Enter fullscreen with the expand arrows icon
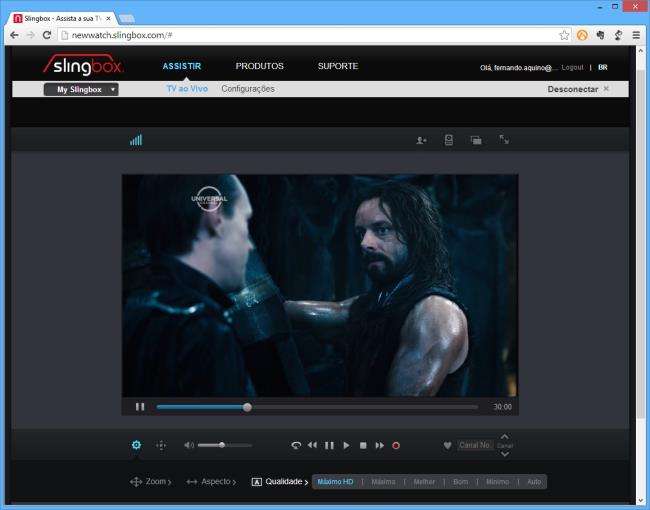This screenshot has width=650, height=510. 504,140
